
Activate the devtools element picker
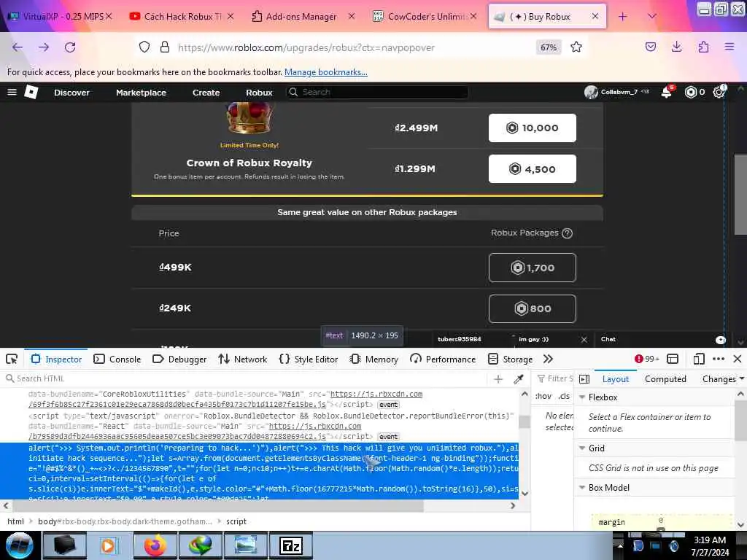[x=12, y=359]
